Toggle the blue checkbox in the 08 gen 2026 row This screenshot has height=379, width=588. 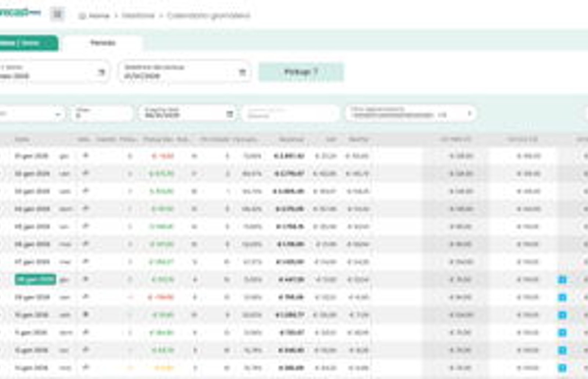[x=562, y=280]
